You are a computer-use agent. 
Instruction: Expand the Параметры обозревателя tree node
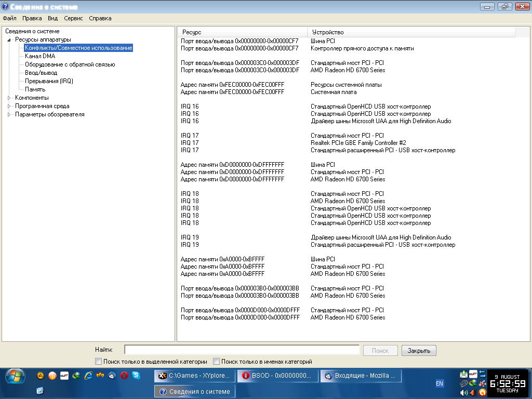[9, 114]
